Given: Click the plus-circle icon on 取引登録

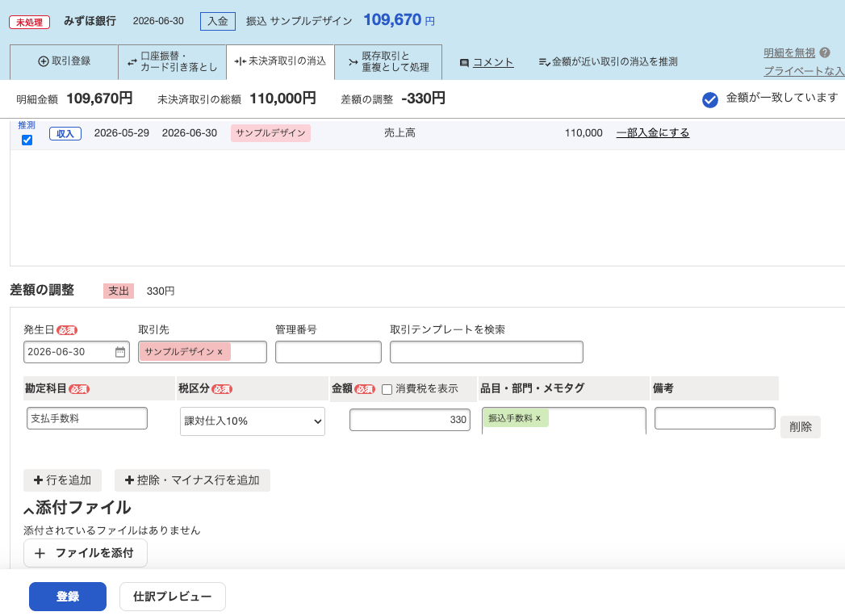Looking at the screenshot, I should (x=43, y=61).
